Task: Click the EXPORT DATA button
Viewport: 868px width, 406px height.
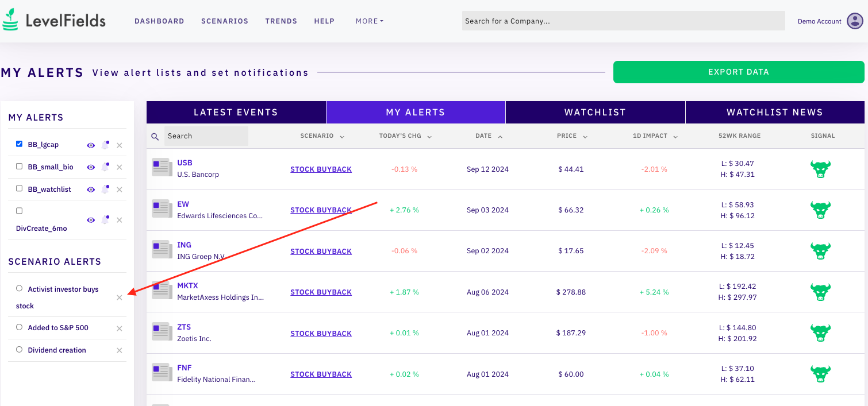Action: [x=739, y=72]
